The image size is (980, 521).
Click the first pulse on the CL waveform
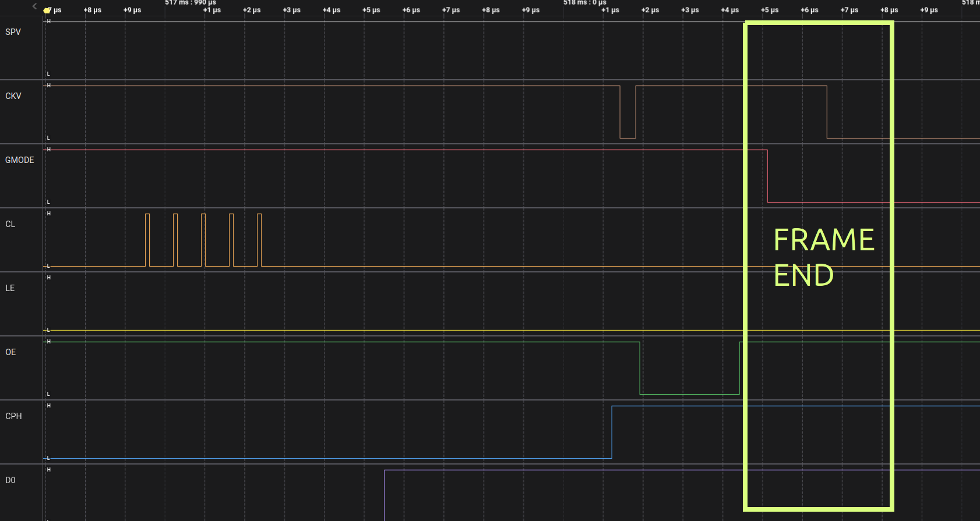[147, 240]
